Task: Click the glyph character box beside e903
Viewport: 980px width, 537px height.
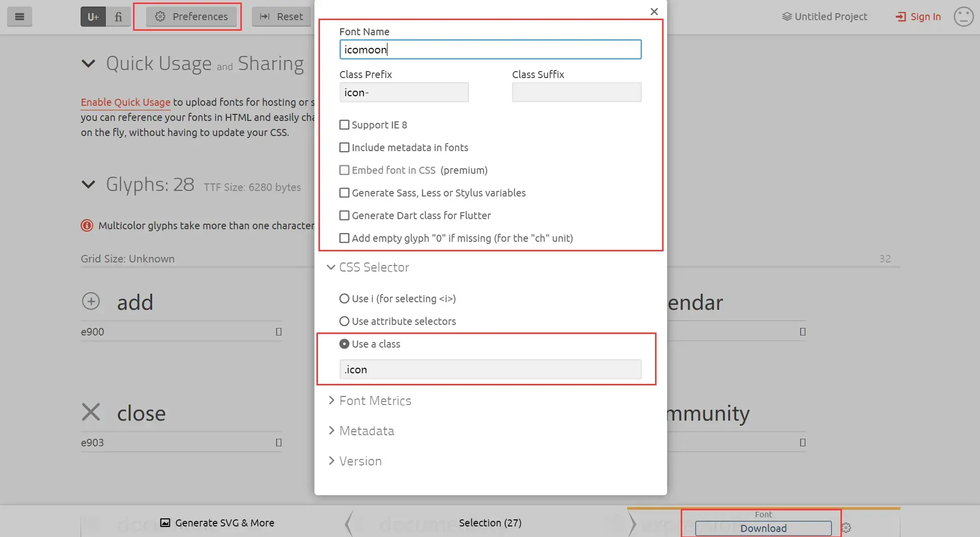Action: coord(279,442)
